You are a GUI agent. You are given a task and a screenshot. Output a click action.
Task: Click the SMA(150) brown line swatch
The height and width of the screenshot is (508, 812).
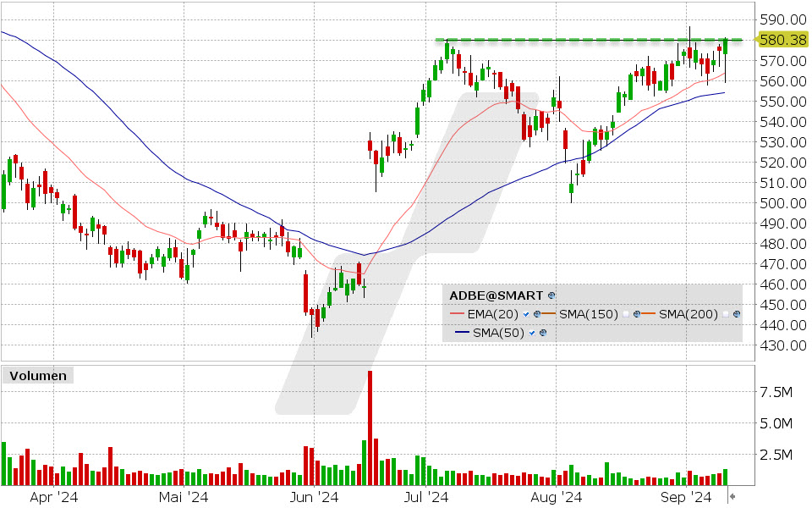(548, 314)
